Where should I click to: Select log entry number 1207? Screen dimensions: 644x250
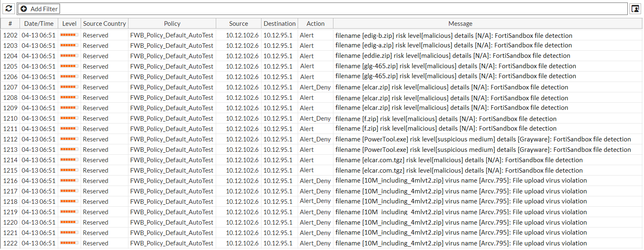pos(10,87)
